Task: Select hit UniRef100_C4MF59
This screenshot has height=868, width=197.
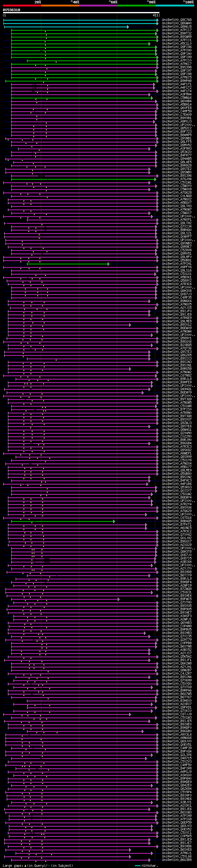Action: (x=177, y=111)
